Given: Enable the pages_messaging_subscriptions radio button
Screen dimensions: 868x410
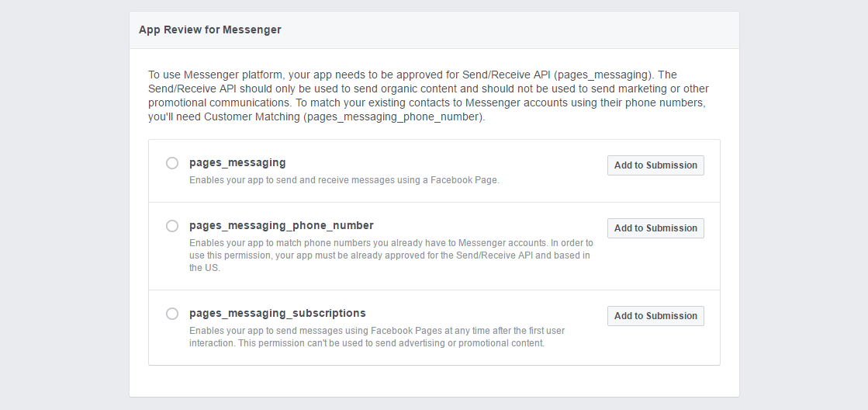Looking at the screenshot, I should pyautogui.click(x=172, y=314).
